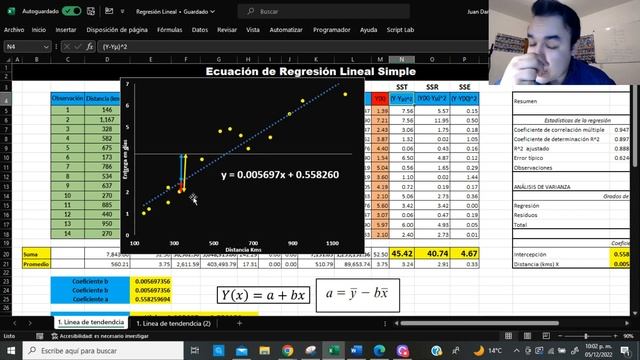The width and height of the screenshot is (640, 360).
Task: Click the Promedio row label cell
Action: pos(36,264)
